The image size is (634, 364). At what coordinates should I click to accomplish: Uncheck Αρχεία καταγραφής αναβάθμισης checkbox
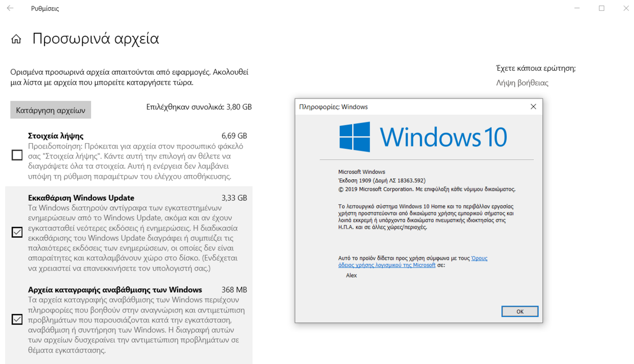(17, 319)
